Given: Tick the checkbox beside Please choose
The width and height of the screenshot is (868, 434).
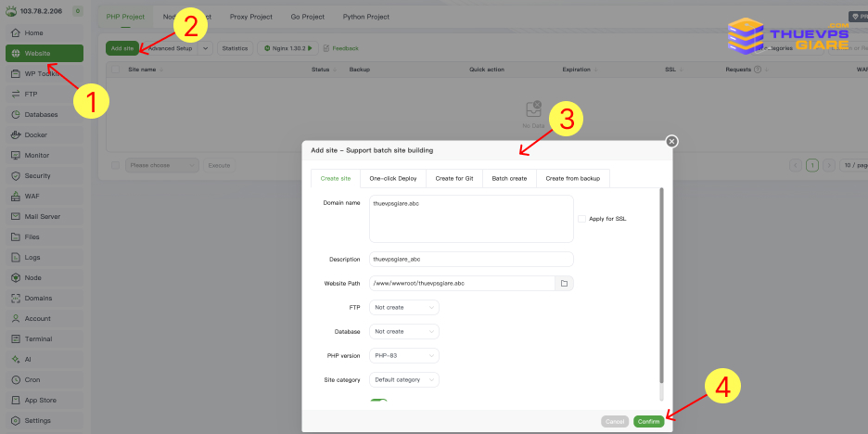Looking at the screenshot, I should click(115, 165).
